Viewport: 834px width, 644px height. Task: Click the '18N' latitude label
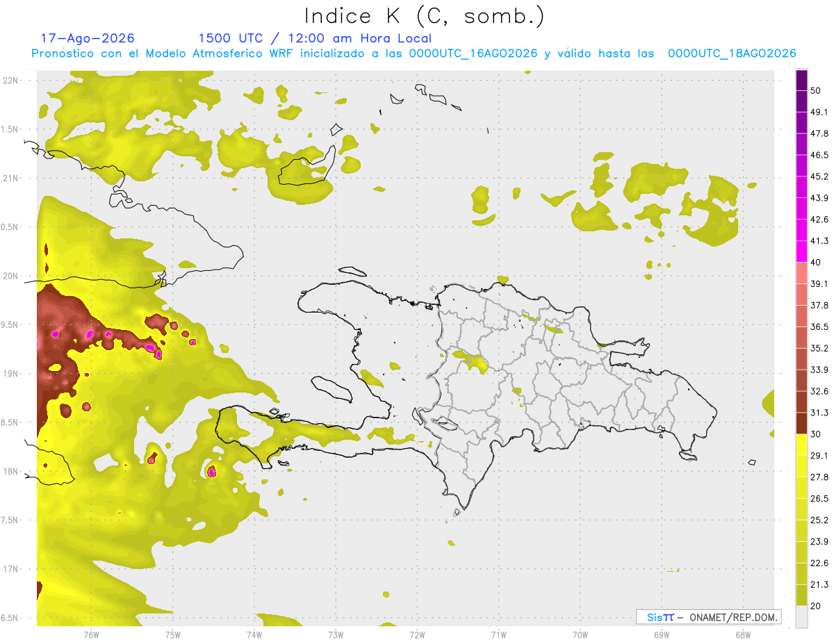point(12,472)
